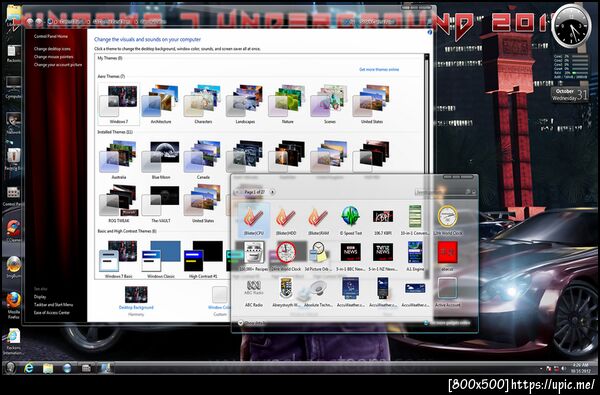The width and height of the screenshot is (600, 395).
Task: Select the 100,000+ Recipes gadget
Action: click(x=254, y=256)
